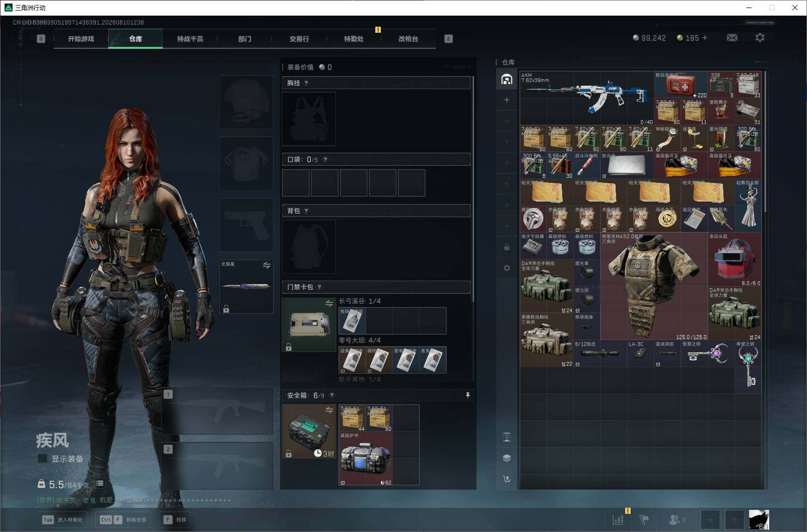
Task: Select the 希望之钥 teal key
Action: point(748,367)
